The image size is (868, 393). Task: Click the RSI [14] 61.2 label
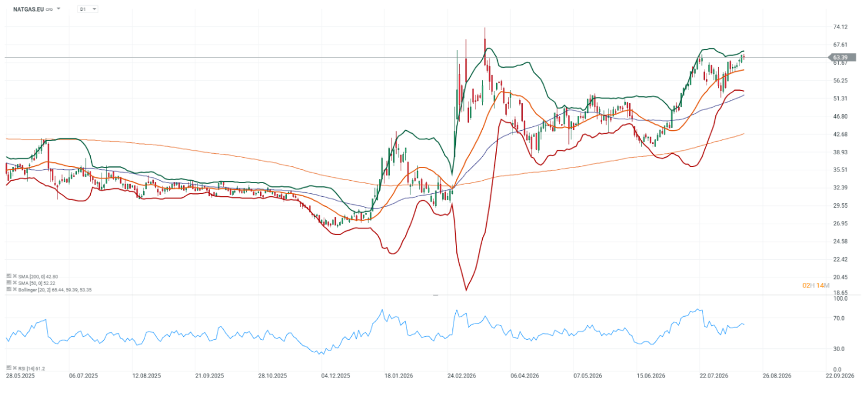click(x=31, y=368)
